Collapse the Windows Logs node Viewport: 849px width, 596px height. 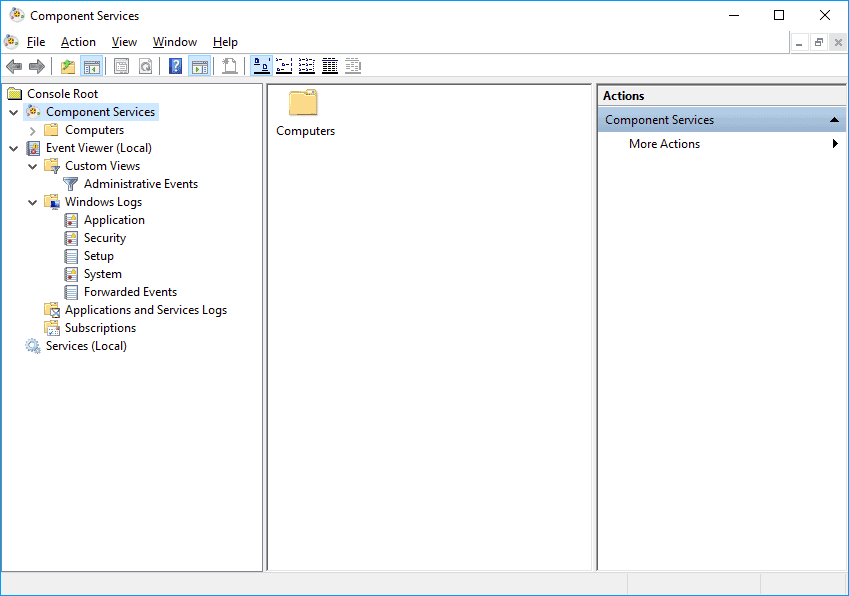coord(32,202)
